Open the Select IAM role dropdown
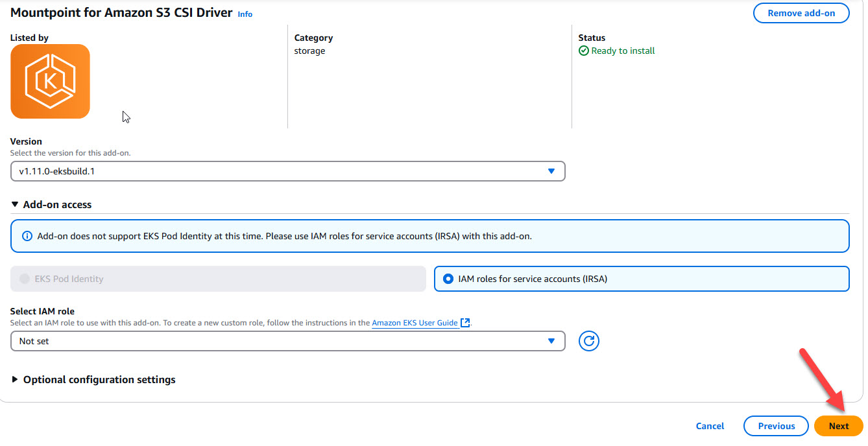 pyautogui.click(x=287, y=341)
